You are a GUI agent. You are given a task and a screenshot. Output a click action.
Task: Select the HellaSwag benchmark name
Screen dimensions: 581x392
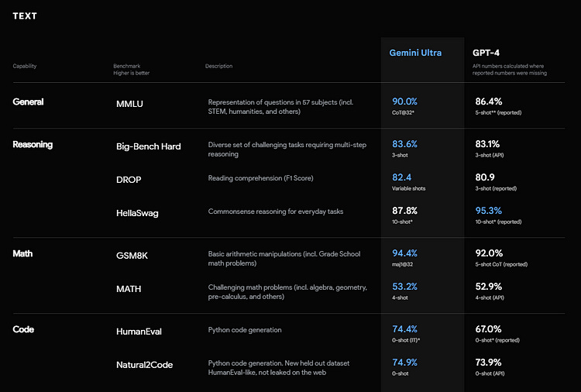(x=137, y=213)
